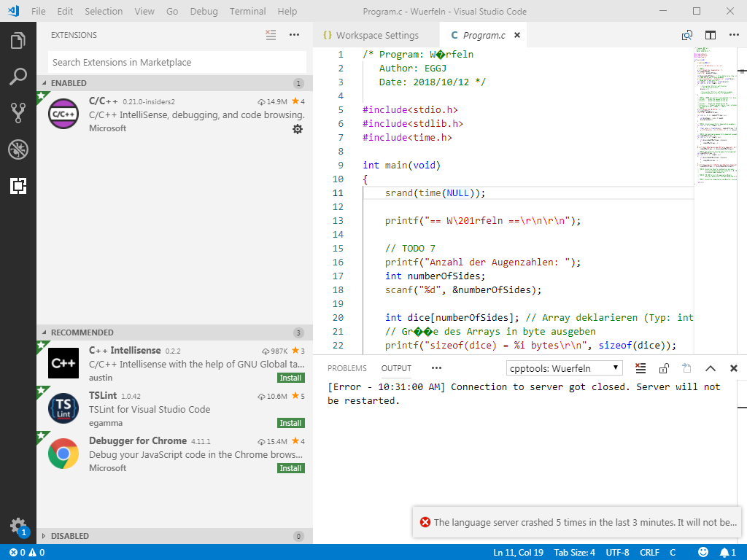
Task: Click the int main(void) code line
Action: coord(402,166)
